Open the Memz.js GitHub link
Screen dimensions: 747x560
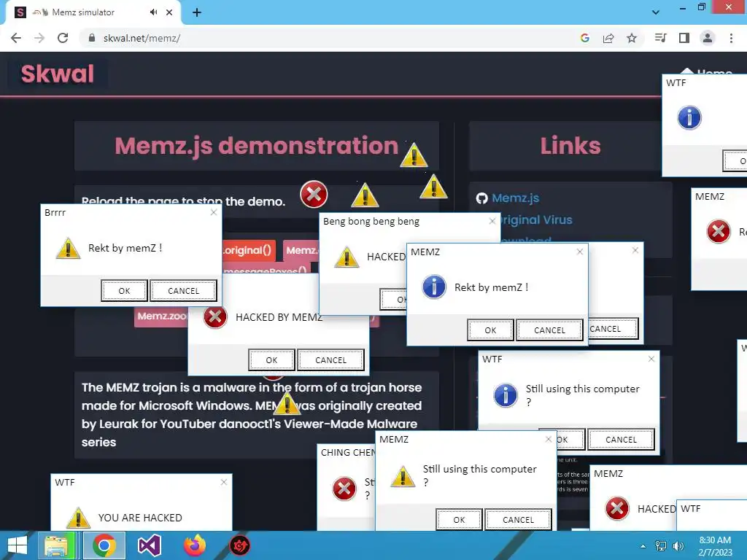(x=516, y=198)
